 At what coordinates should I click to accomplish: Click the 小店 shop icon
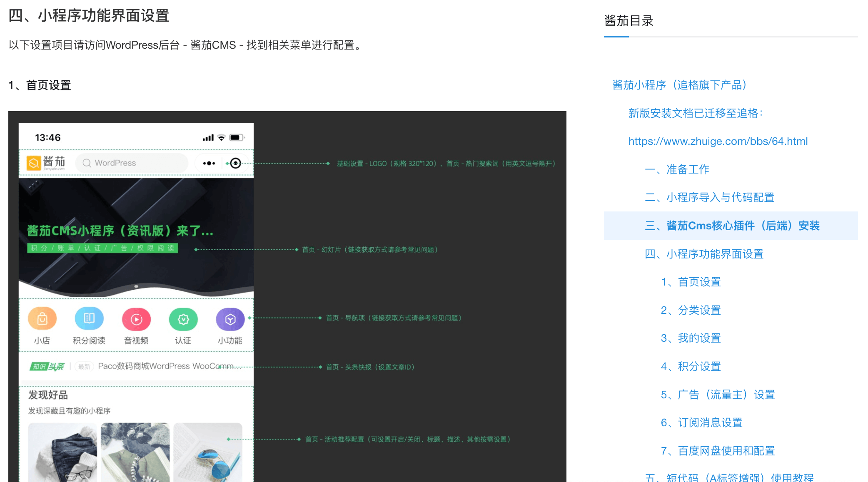click(42, 319)
